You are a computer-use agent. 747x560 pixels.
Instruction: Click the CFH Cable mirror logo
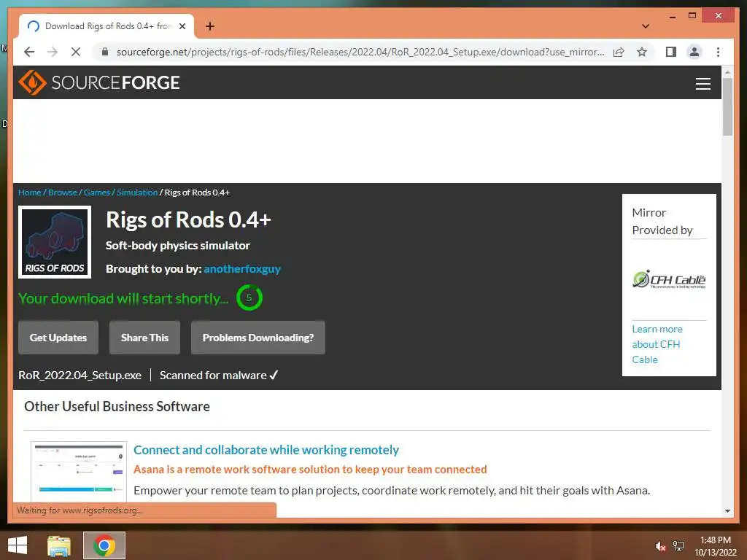pyautogui.click(x=669, y=279)
